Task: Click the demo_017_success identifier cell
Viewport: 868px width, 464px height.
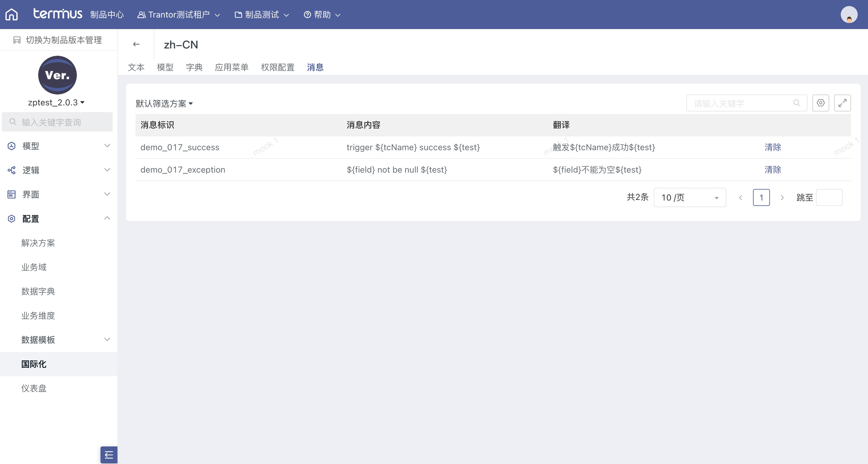Action: [180, 147]
